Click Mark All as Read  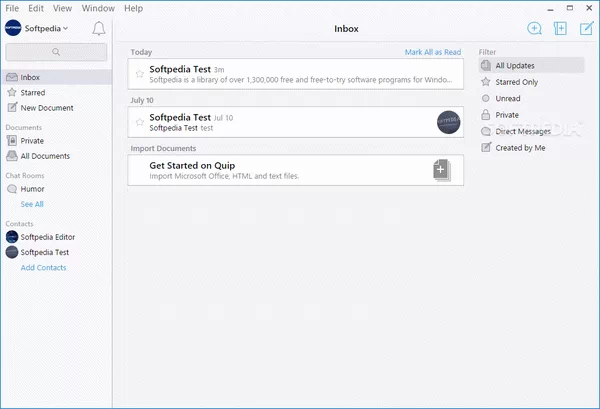tap(432, 51)
